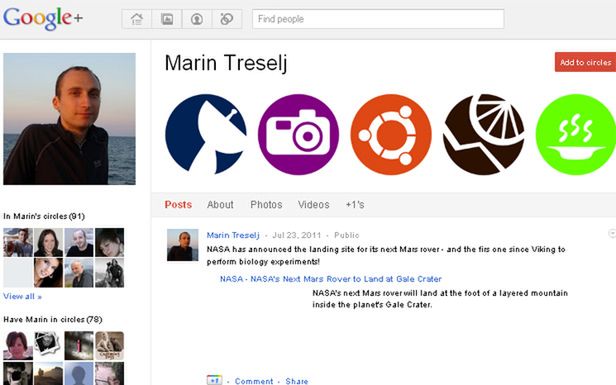Click the brown coconut and lime icon
The image size is (616, 385).
[x=484, y=134]
